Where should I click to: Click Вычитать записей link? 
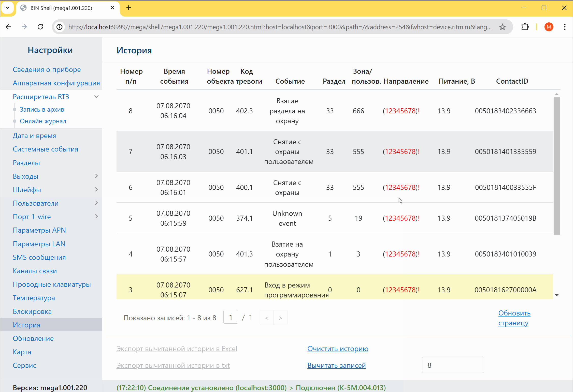[x=337, y=365]
